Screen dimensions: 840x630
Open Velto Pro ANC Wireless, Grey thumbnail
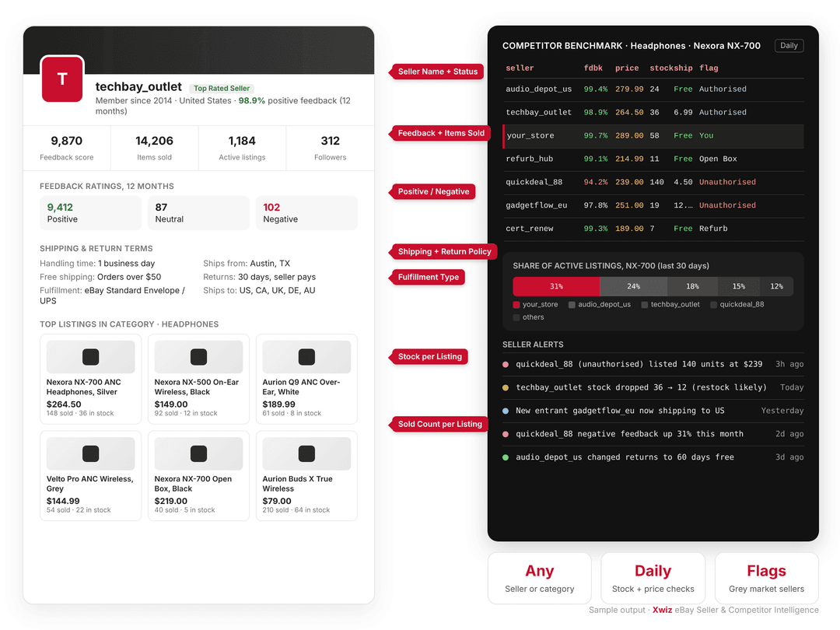(90, 453)
